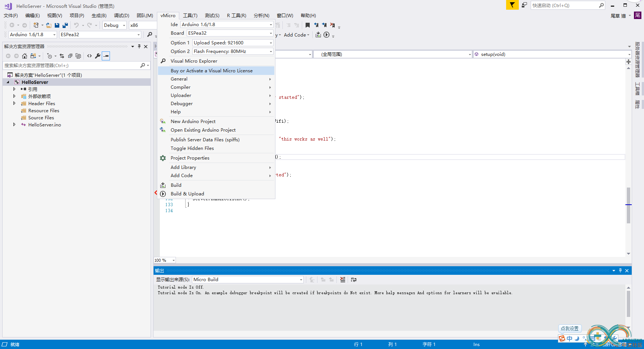Expand the Header Files tree node
644x349 pixels.
click(15, 103)
